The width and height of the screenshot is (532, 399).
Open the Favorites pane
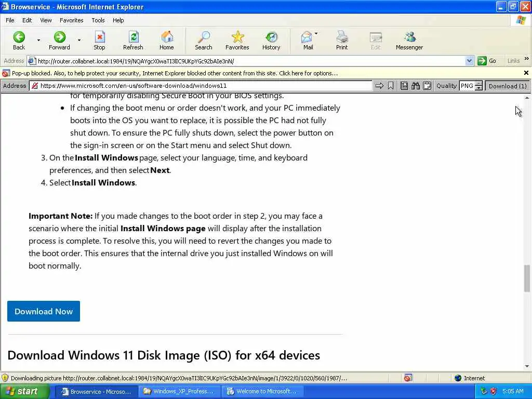tap(237, 41)
